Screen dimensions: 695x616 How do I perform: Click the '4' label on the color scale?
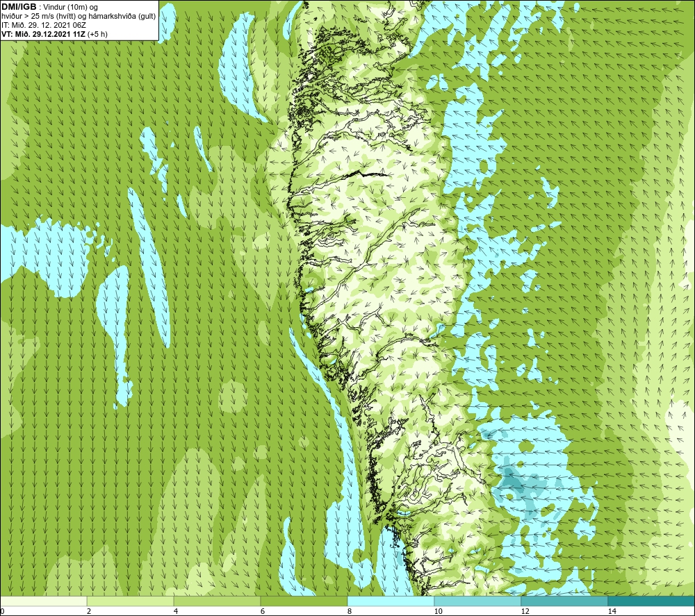tap(176, 611)
